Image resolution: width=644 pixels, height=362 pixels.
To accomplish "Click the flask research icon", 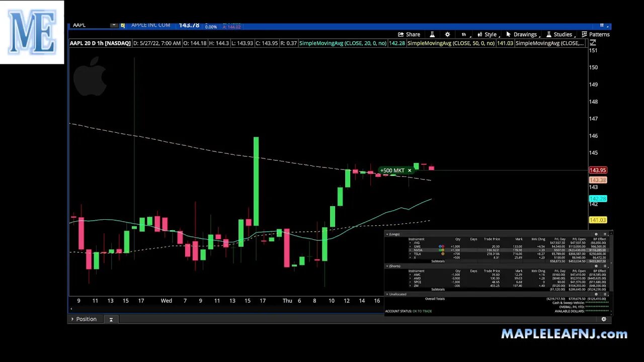I will [432, 34].
